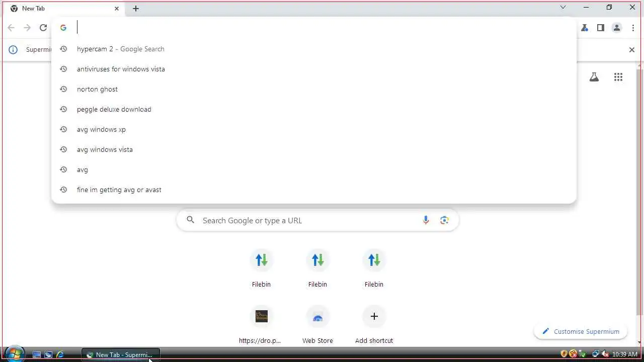Choose suggestion fine im getting avg or avast

pos(314,190)
